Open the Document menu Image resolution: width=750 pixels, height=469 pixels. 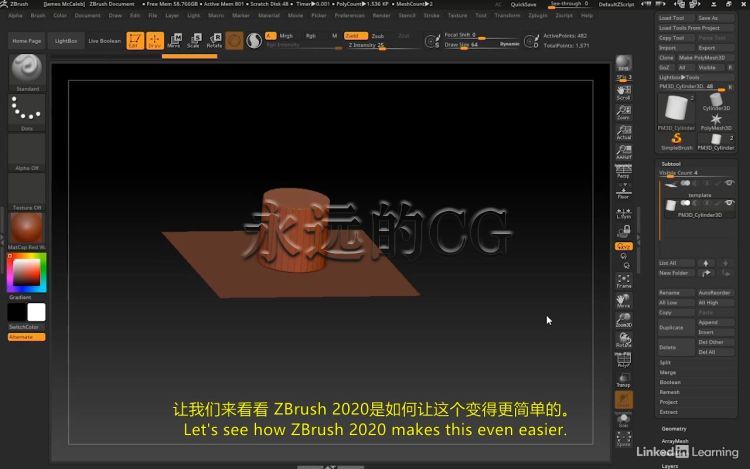(88, 15)
